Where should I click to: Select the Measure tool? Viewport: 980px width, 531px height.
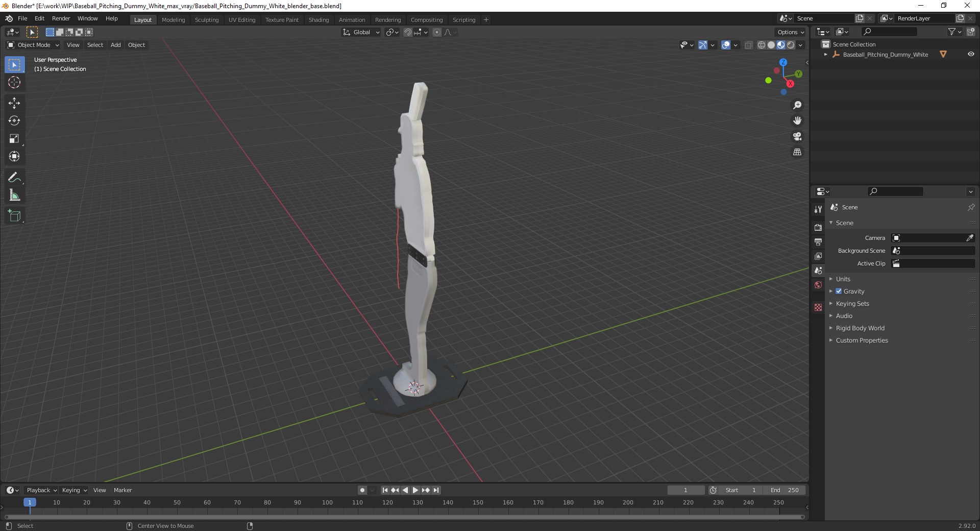14,196
